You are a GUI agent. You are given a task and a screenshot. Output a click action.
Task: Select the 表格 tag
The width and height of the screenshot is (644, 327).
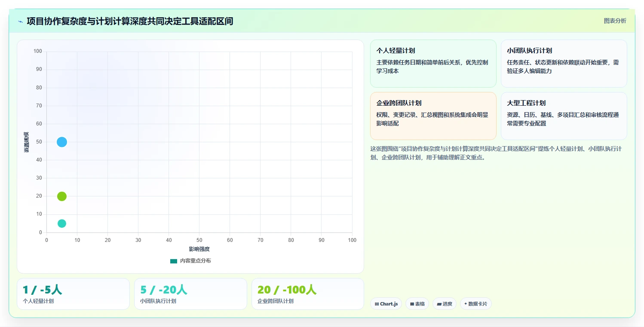[x=417, y=304]
